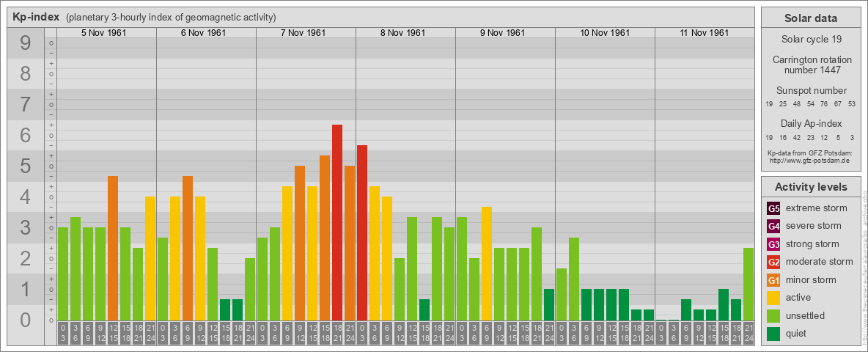Click the 'Daily Ap-index' label
The image size is (868, 352).
pyautogui.click(x=811, y=123)
